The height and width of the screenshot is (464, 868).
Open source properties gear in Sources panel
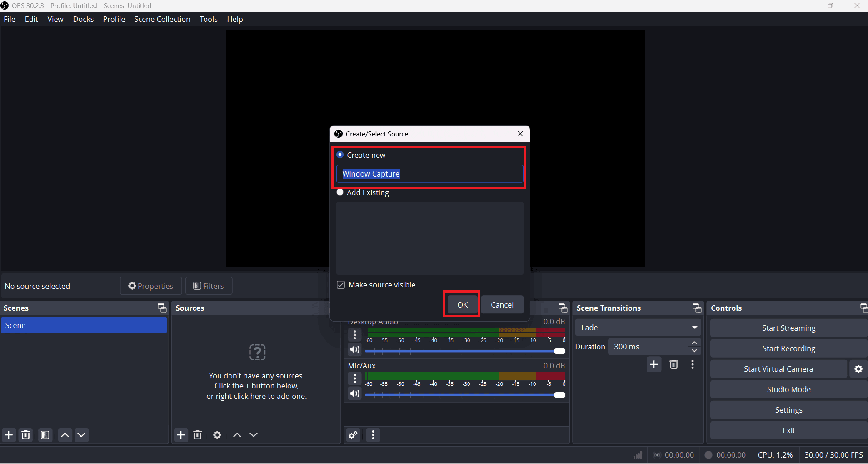pos(217,435)
